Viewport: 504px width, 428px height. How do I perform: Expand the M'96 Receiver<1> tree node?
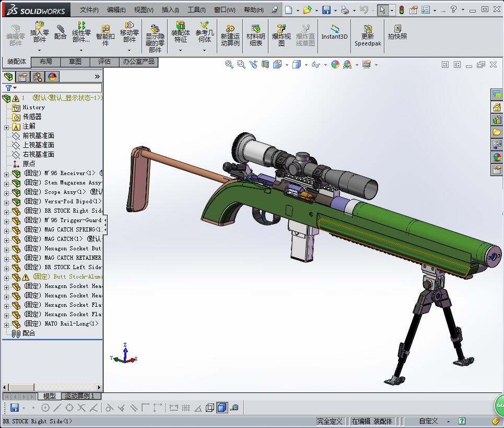6,173
